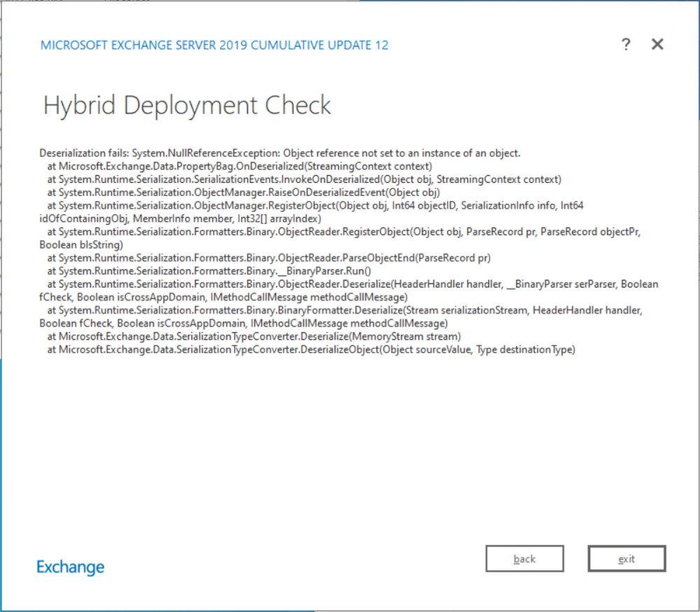
Task: Click the SerializationTypeConverter.Deserialize MemoryStream line
Action: [x=254, y=336]
